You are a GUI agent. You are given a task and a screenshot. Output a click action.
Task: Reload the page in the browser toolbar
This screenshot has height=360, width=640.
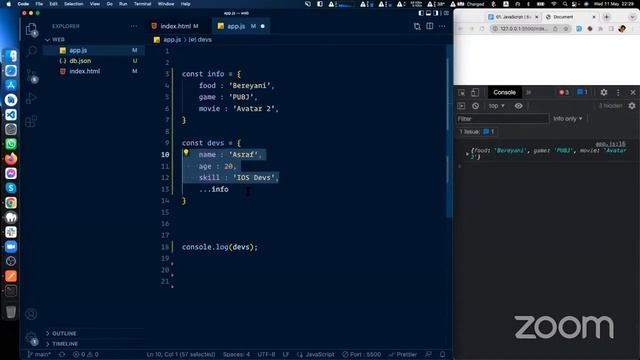(482, 29)
